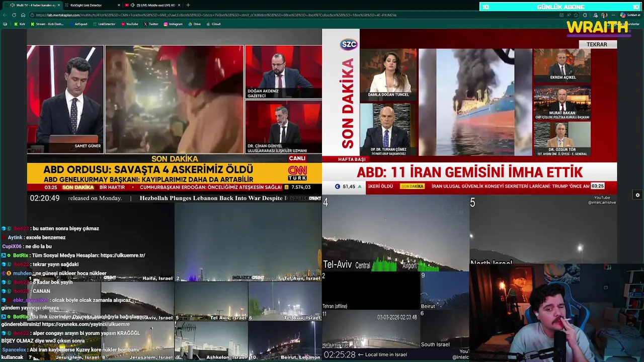The height and width of the screenshot is (362, 644).
Task: Mute the YouTube tab speaker icon
Action: tap(133, 5)
